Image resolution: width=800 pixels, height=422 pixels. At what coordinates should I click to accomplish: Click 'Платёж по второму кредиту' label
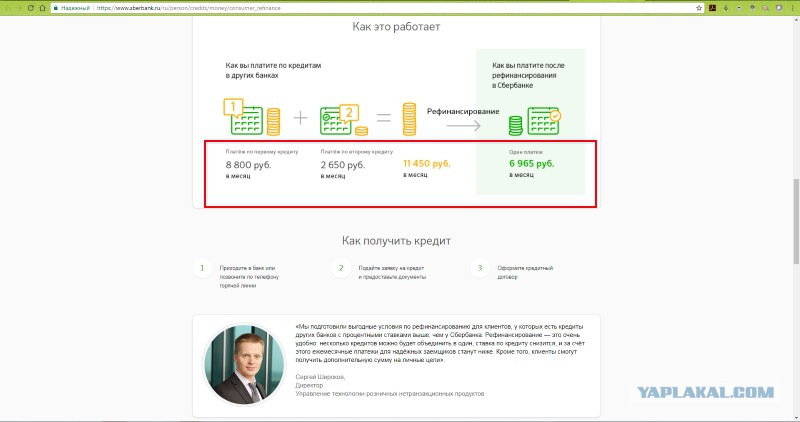(x=357, y=152)
